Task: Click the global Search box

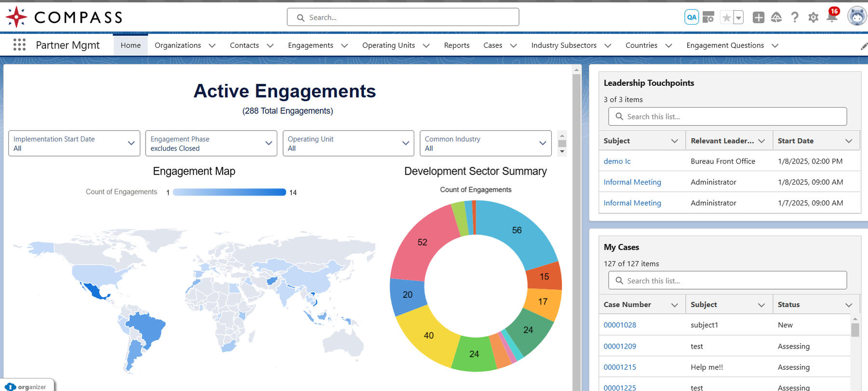Action: pos(403,17)
